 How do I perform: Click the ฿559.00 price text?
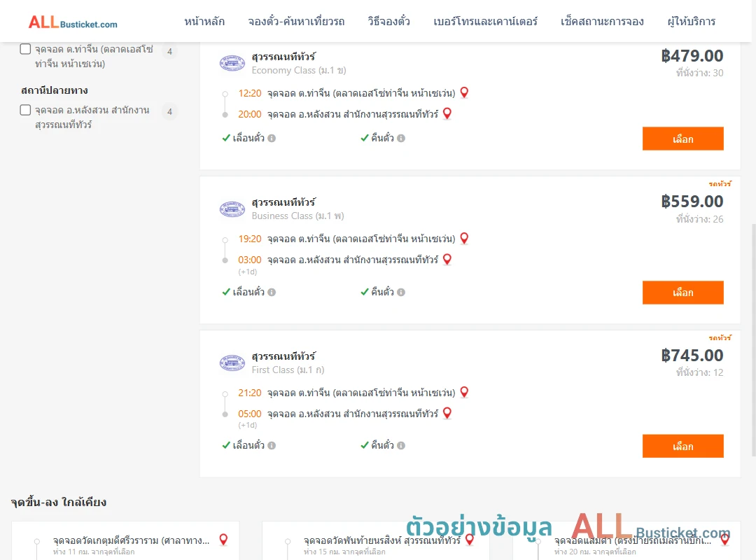tap(692, 202)
